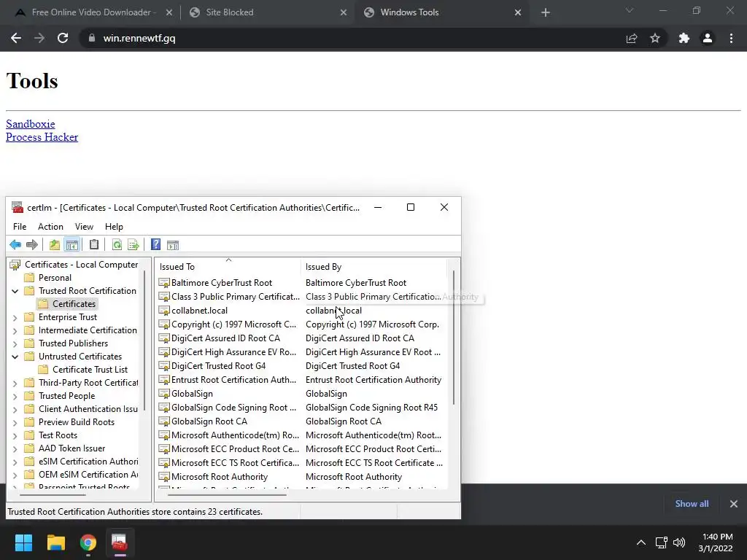Screen dimensions: 747x560
Task: Open the Help question-mark toolbar icon
Action: coord(156,245)
